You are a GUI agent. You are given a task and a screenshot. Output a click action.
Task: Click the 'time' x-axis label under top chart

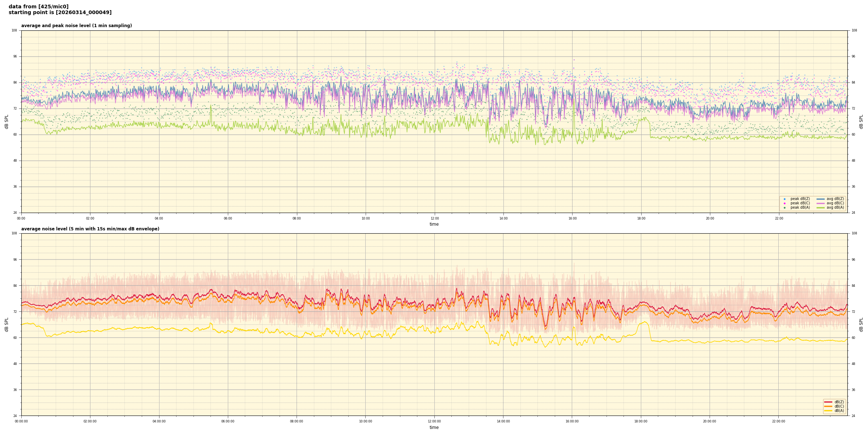click(434, 224)
